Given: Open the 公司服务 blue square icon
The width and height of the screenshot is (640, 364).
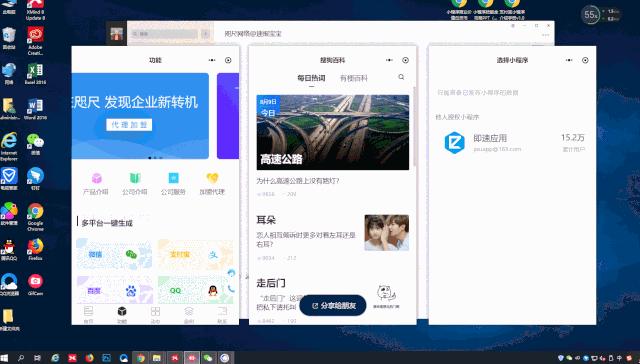Looking at the screenshot, I should coord(173,178).
